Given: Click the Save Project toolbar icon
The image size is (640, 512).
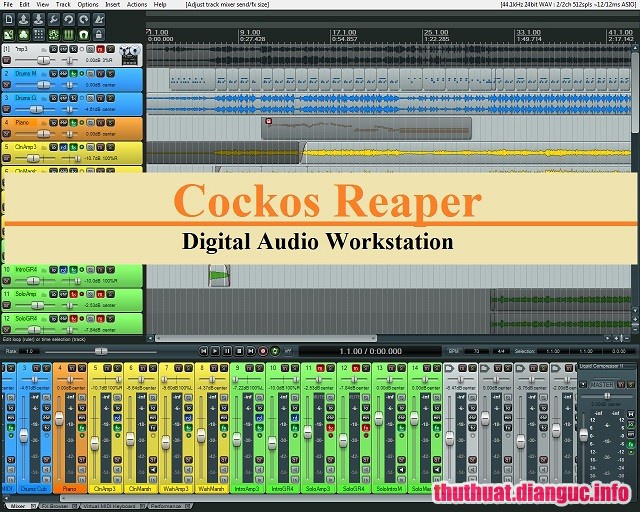Looking at the screenshot, I should [39, 19].
